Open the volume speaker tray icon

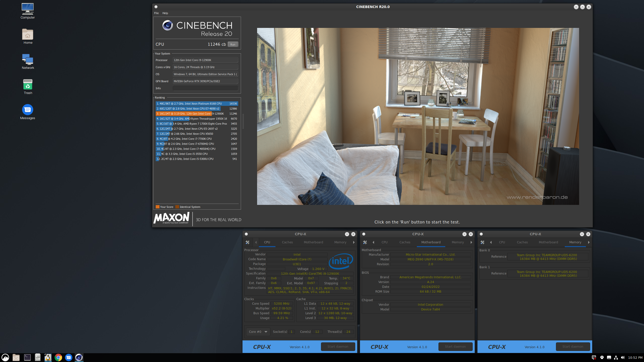point(623,357)
